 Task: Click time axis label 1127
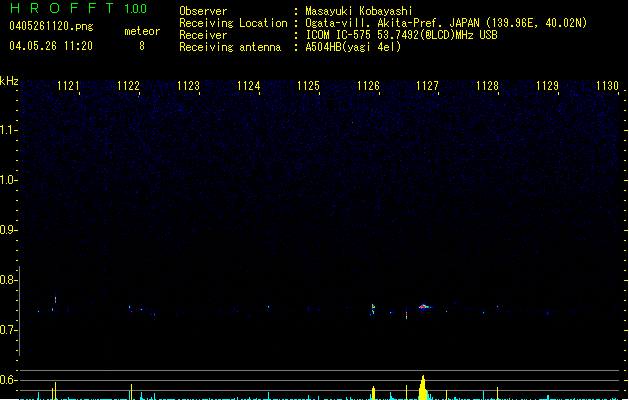click(427, 85)
